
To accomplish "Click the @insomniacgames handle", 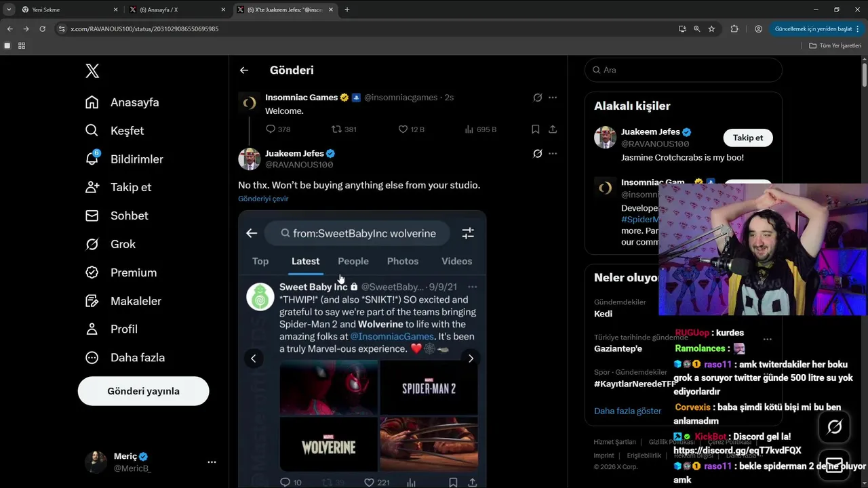I will [401, 98].
